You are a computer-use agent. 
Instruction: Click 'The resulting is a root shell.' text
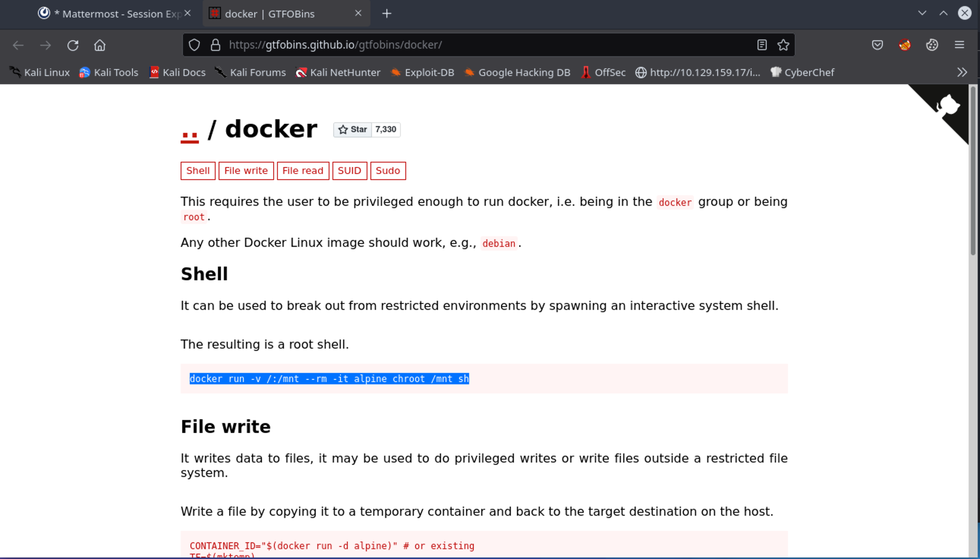pos(265,344)
